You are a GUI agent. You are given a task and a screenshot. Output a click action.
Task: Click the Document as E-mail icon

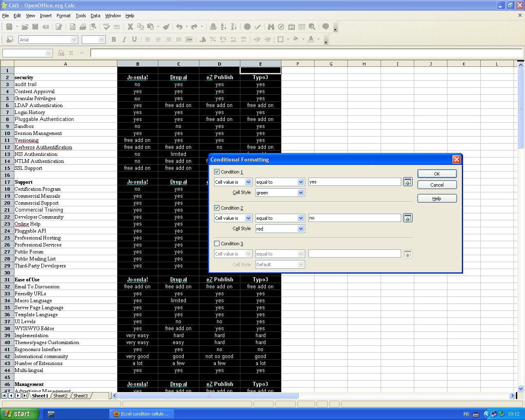click(x=46, y=27)
